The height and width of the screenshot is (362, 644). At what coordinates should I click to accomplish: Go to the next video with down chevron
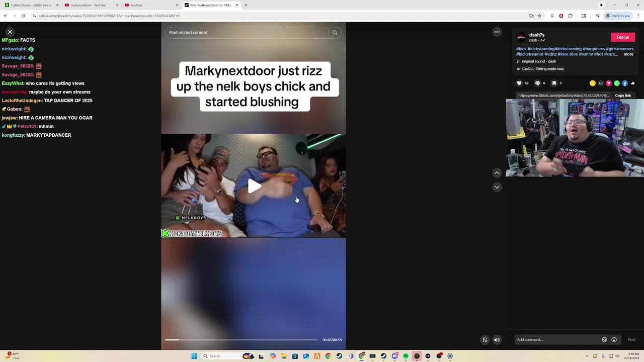(497, 187)
